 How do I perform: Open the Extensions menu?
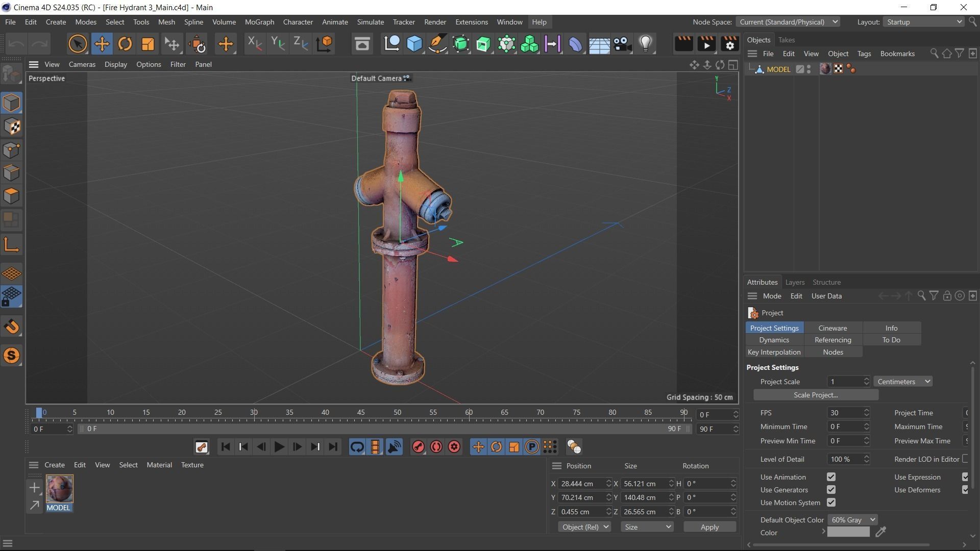click(471, 22)
